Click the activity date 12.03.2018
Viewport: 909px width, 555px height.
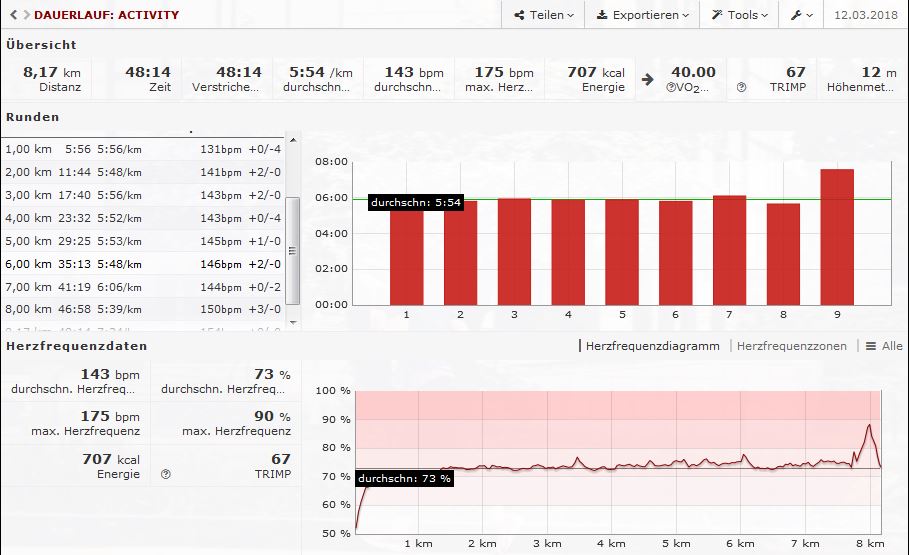click(x=865, y=15)
